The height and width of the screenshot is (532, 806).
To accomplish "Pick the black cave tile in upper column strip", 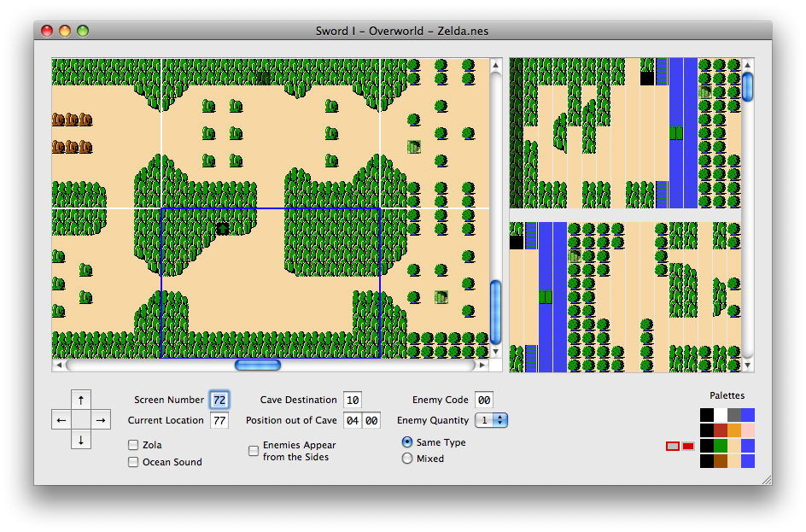I will point(647,78).
